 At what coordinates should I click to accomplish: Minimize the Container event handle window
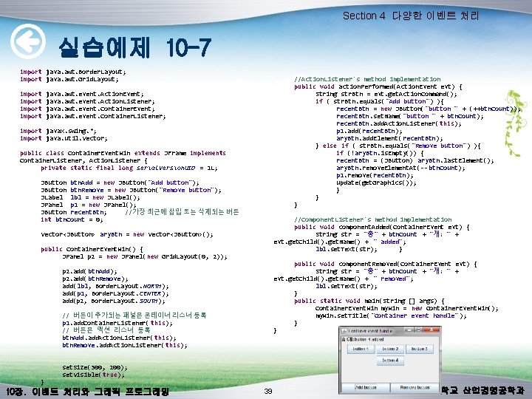[410, 330]
